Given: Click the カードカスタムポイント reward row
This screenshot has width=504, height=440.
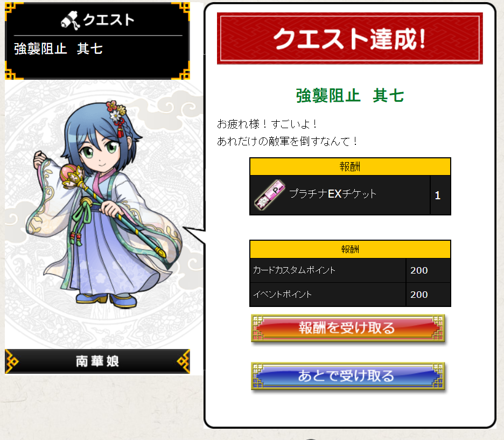Looking at the screenshot, I should pos(350,270).
